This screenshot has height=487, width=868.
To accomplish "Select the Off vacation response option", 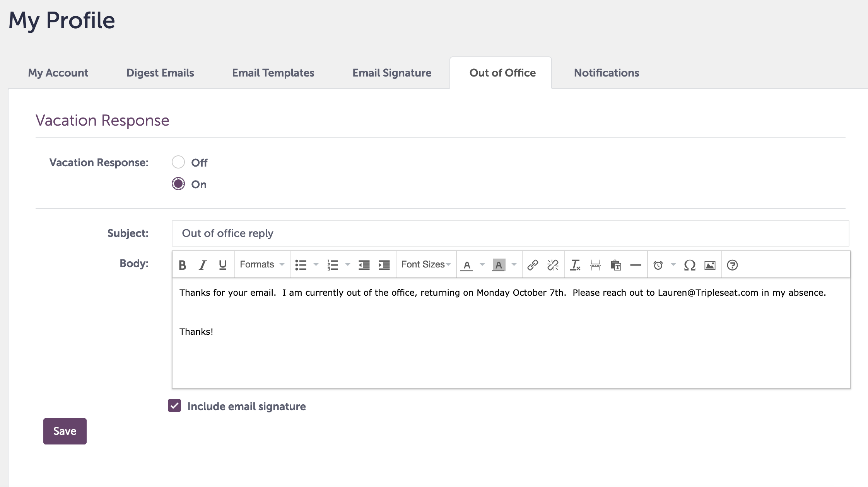I will [178, 162].
